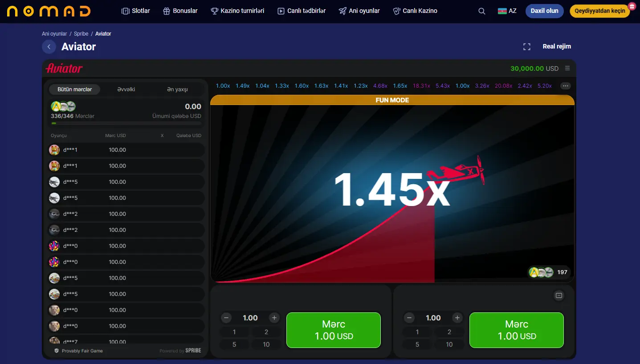Click the 197 players avatar counter
This screenshot has width=640, height=364.
[x=548, y=272]
